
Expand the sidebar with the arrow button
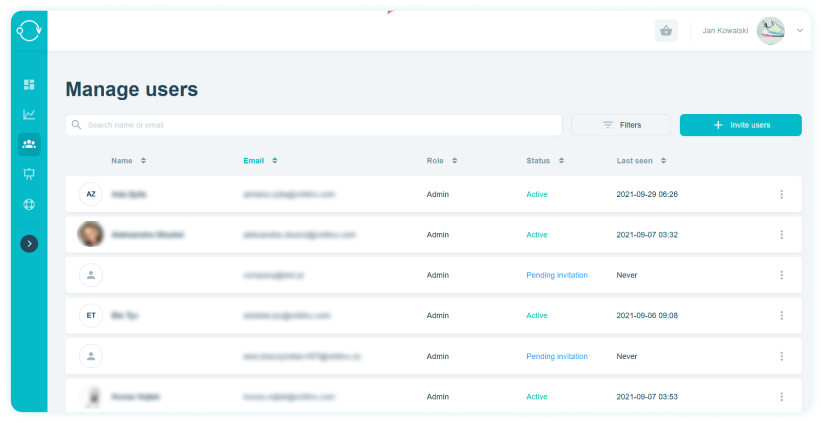pos(29,243)
